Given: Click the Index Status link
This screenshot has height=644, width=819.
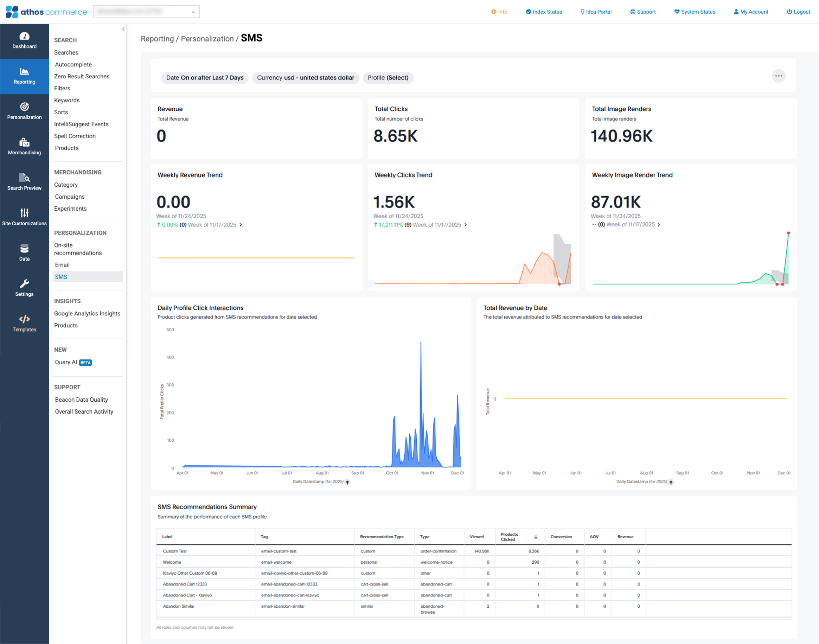Looking at the screenshot, I should point(543,12).
